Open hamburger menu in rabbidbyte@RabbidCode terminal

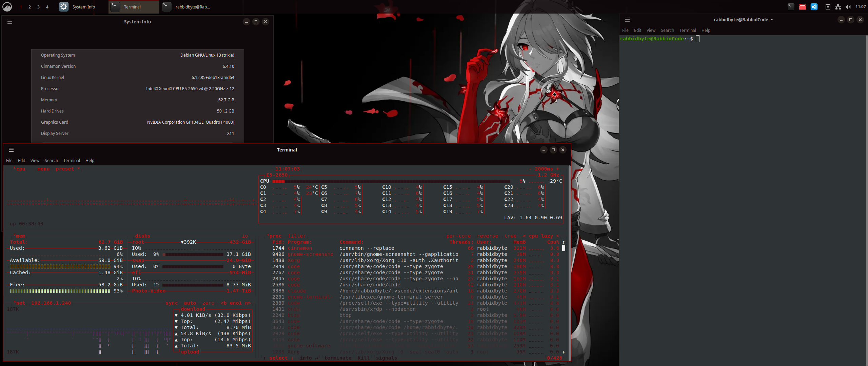click(627, 20)
